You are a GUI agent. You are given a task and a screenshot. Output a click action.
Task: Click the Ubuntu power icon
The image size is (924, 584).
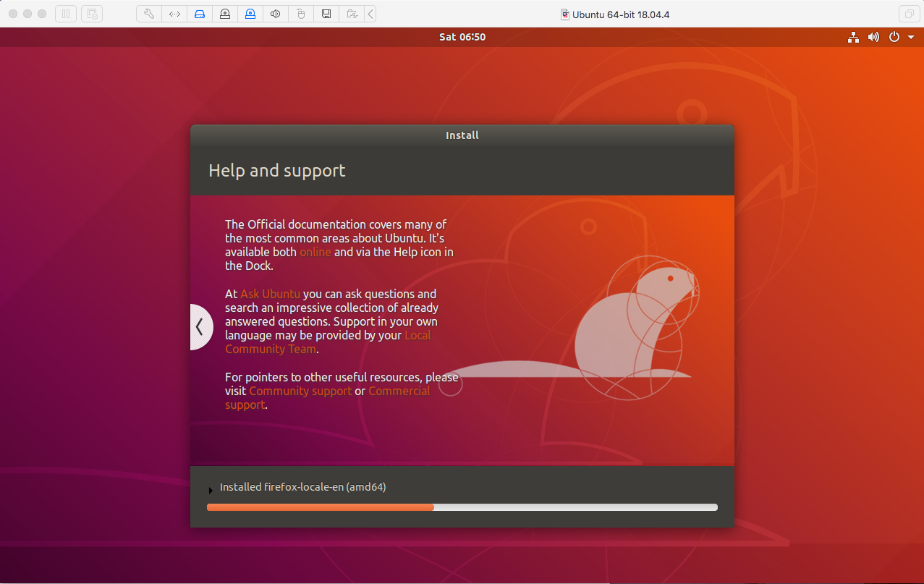coord(894,37)
